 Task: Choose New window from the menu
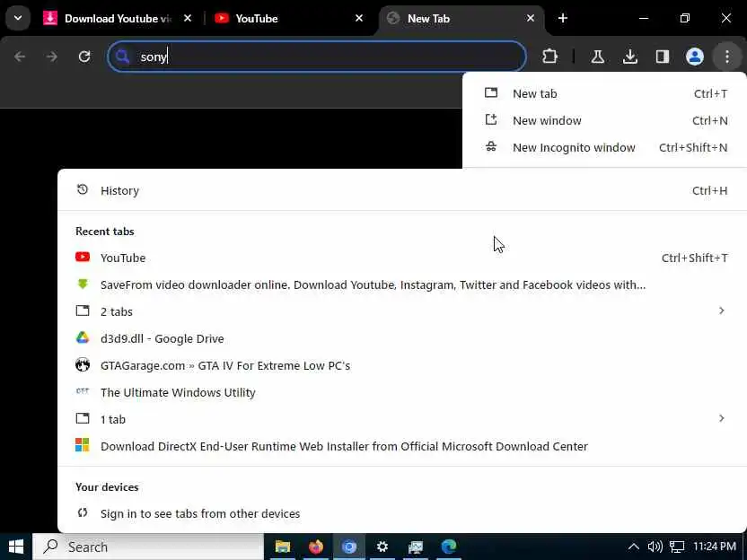[x=604, y=120]
